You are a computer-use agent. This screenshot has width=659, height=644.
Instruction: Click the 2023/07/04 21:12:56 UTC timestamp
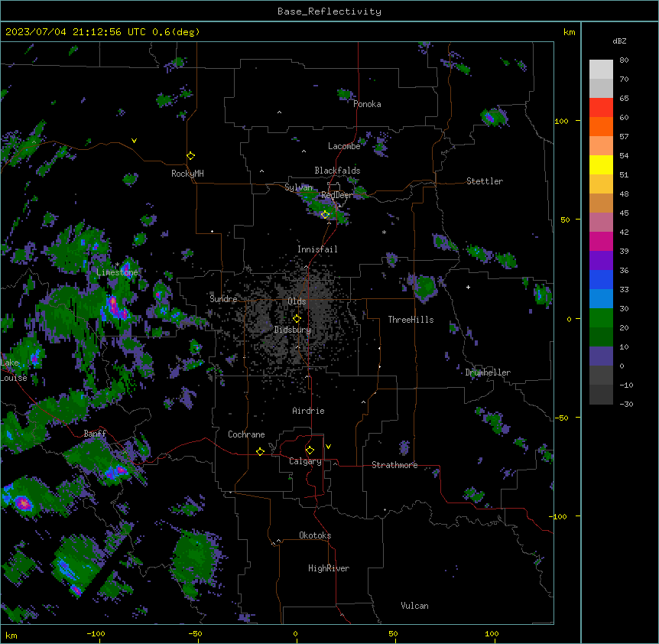70,32
